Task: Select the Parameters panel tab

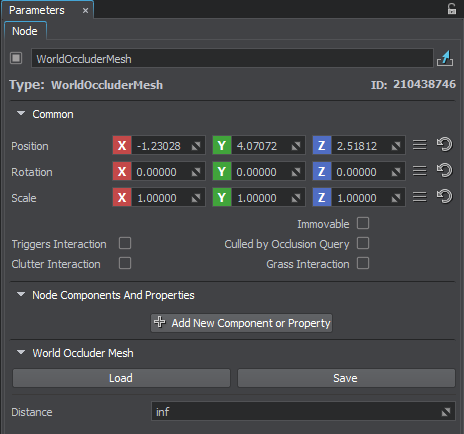Action: [37, 10]
